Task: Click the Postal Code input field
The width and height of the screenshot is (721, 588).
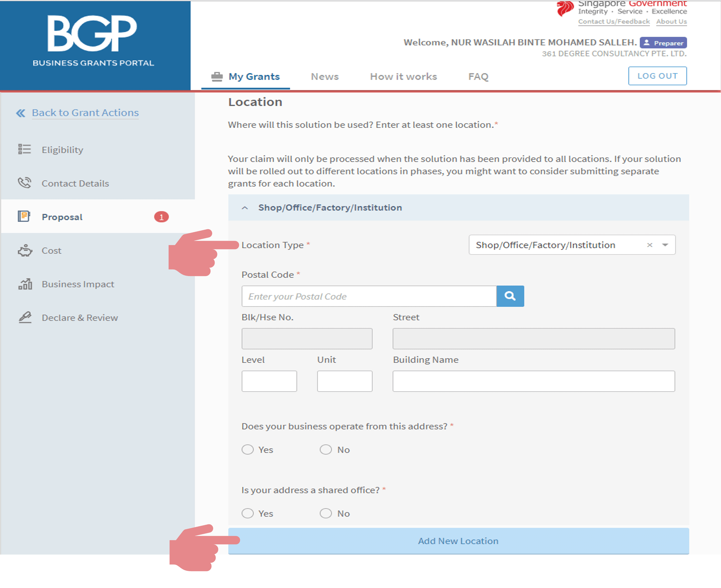Action: point(369,296)
